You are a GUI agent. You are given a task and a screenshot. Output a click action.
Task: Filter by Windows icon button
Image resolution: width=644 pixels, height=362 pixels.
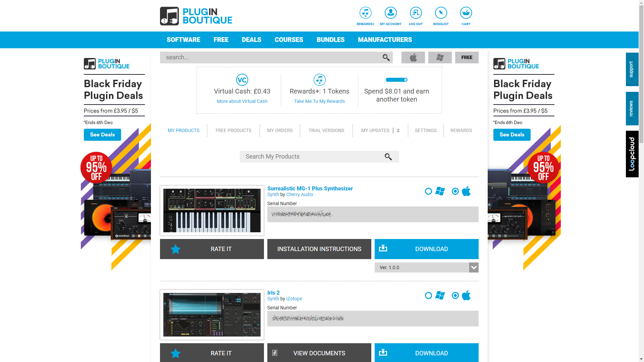(x=440, y=58)
